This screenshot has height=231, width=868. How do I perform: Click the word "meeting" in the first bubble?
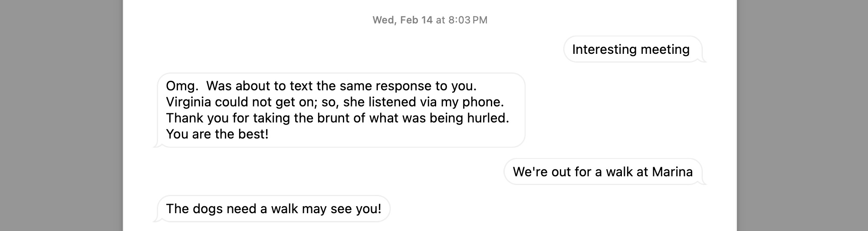pyautogui.click(x=665, y=49)
